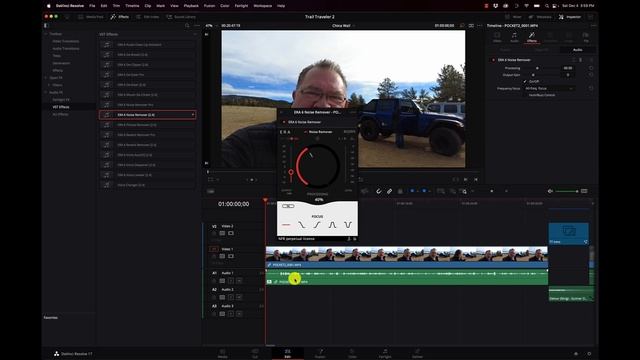The image size is (640, 360).
Task: Select ERA 6 Noise Remover in effects list
Action: pos(147,115)
